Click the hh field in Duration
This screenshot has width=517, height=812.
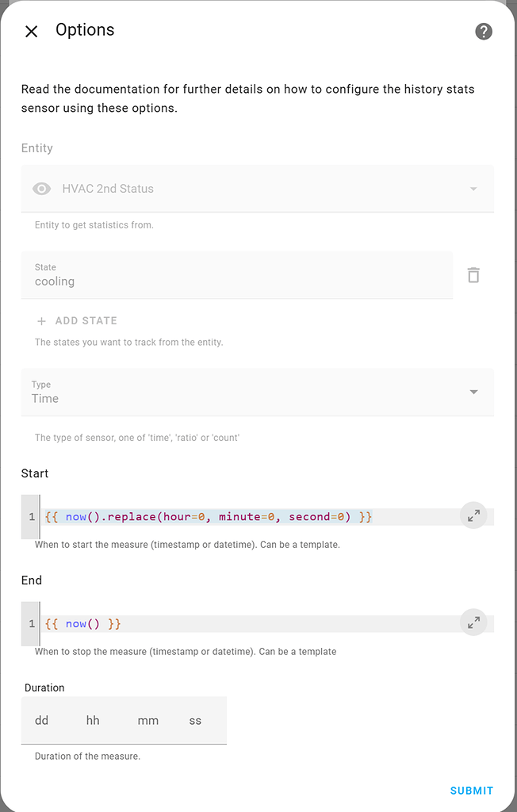point(93,720)
